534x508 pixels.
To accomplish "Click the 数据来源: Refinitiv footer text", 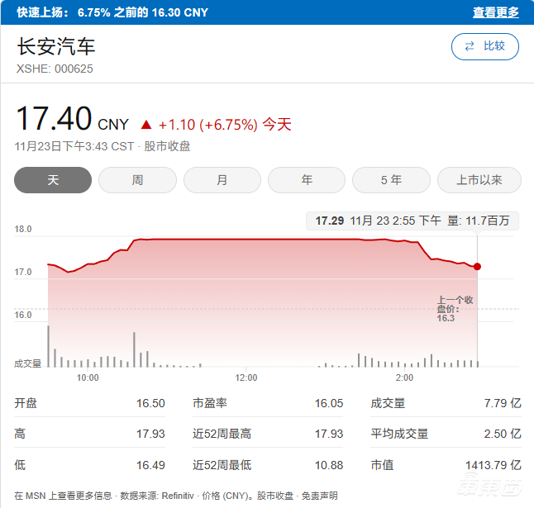I will click(x=157, y=496).
